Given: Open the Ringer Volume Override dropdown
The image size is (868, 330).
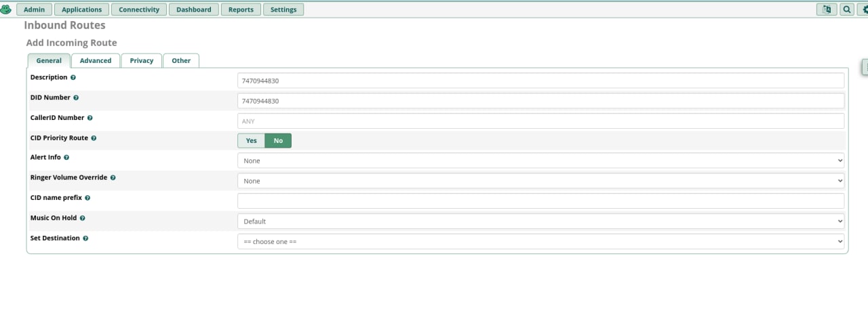Looking at the screenshot, I should click(540, 181).
